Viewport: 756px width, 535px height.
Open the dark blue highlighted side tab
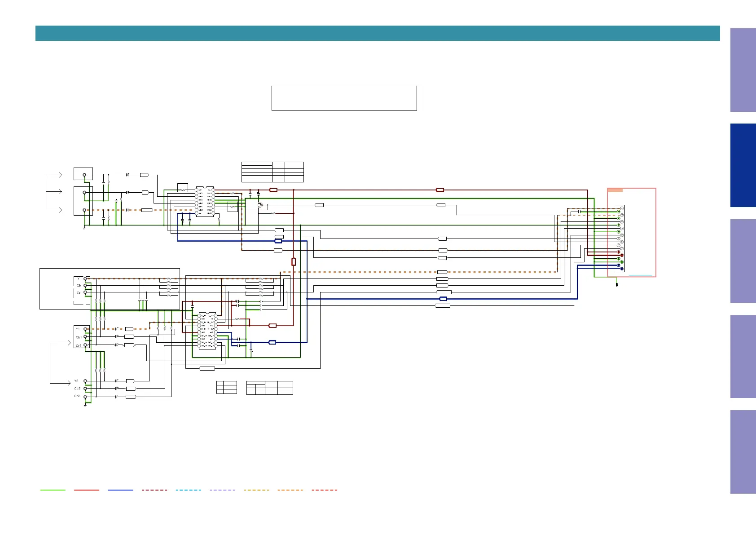(743, 165)
